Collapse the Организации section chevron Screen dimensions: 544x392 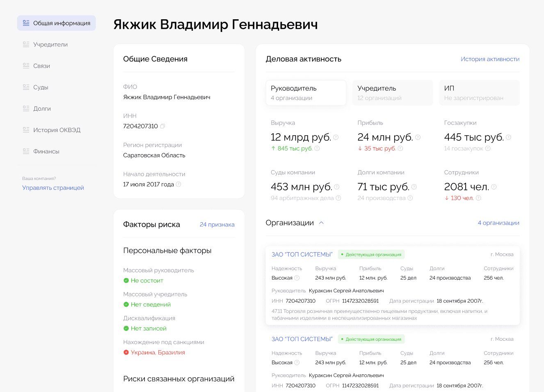(x=322, y=223)
